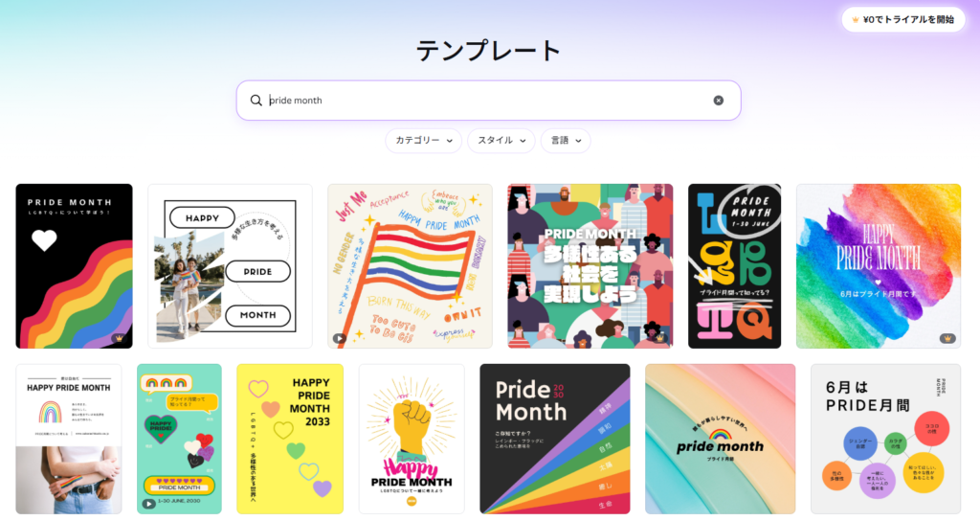Viewport: 980px width, 521px height.
Task: Click the crown icon on trial button
Action: pyautogui.click(x=855, y=20)
